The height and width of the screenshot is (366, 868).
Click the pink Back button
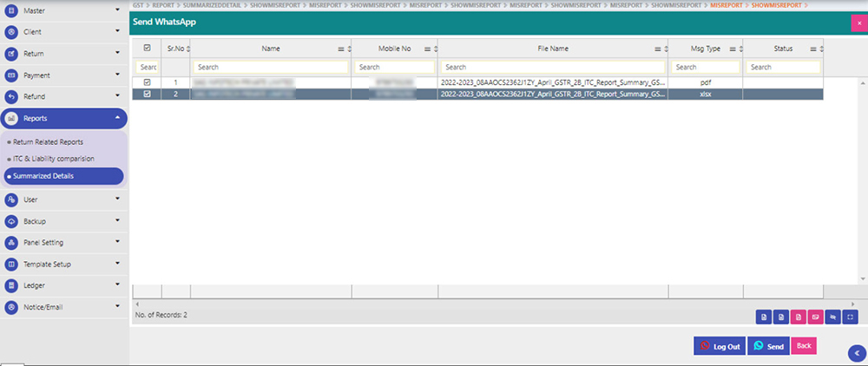click(x=804, y=346)
